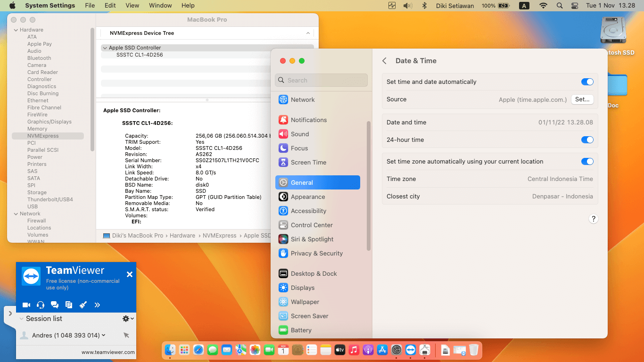This screenshot has height=362, width=644.
Task: Click the TeamViewer icon in the Dock
Action: pos(411,350)
